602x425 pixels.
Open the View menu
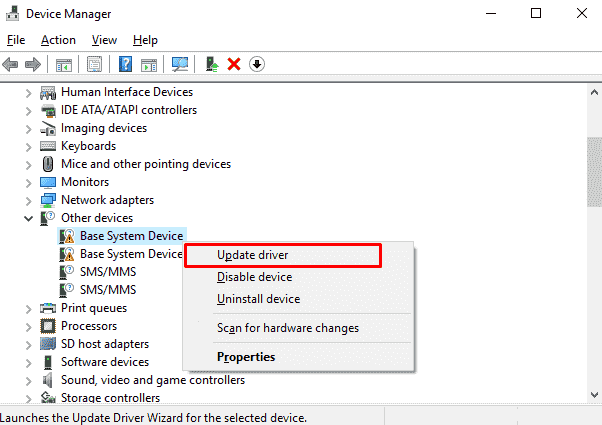tap(104, 40)
